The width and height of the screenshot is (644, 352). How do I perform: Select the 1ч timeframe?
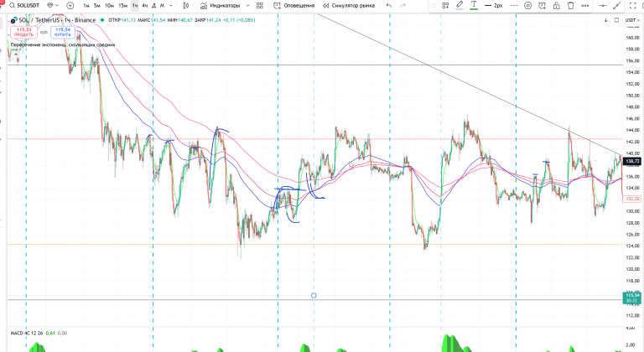click(135, 5)
